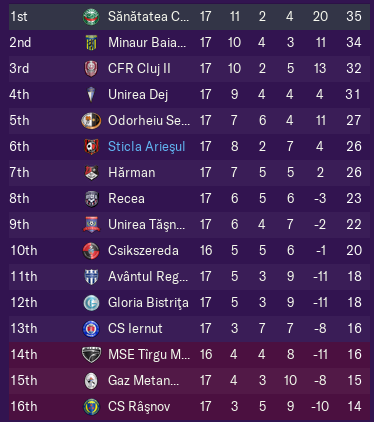The image size is (374, 422).
Task: Click the Odorheiu Se... team badge
Action: tap(91, 121)
